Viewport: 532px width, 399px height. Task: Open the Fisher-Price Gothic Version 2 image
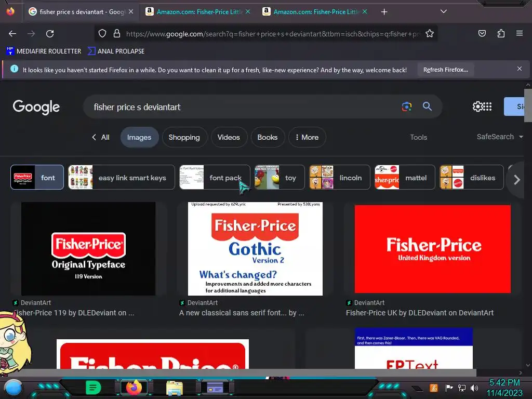click(255, 249)
